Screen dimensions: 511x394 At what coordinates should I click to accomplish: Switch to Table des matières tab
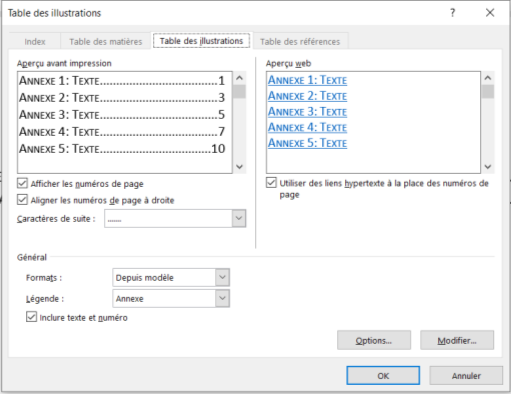click(106, 42)
